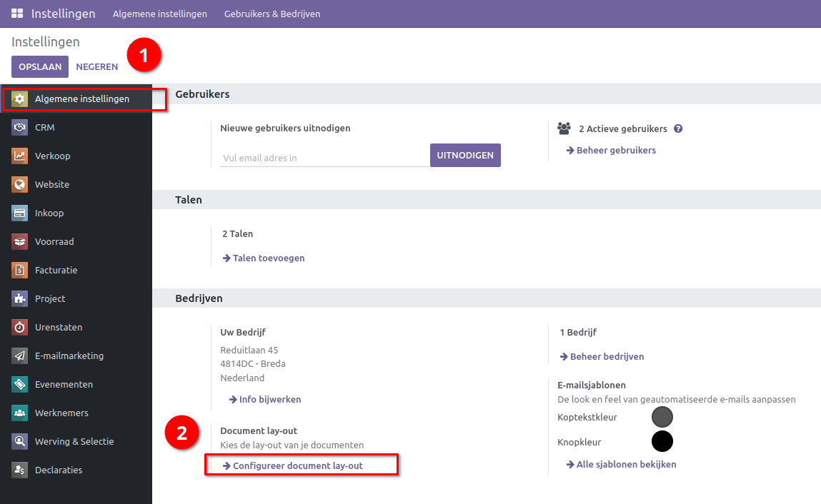The width and height of the screenshot is (821, 504).
Task: Click the Opslaan button
Action: click(40, 66)
